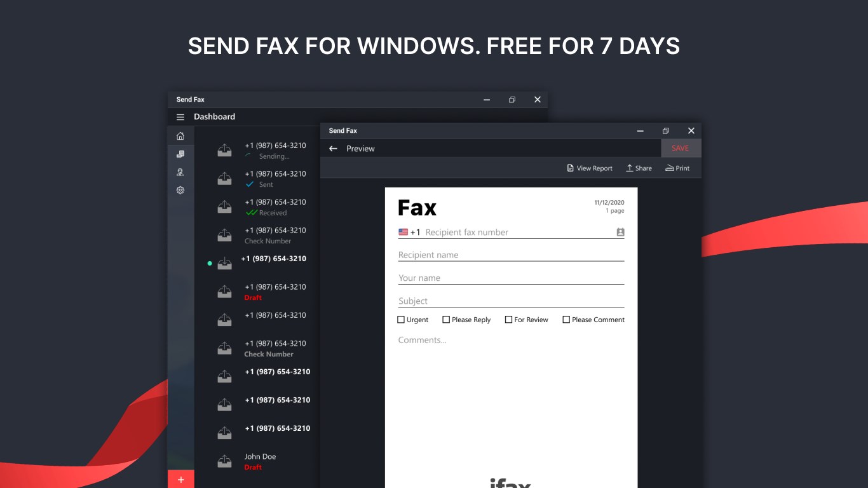Open the Contacts icon in the sidebar
The image size is (868, 488).
[180, 172]
